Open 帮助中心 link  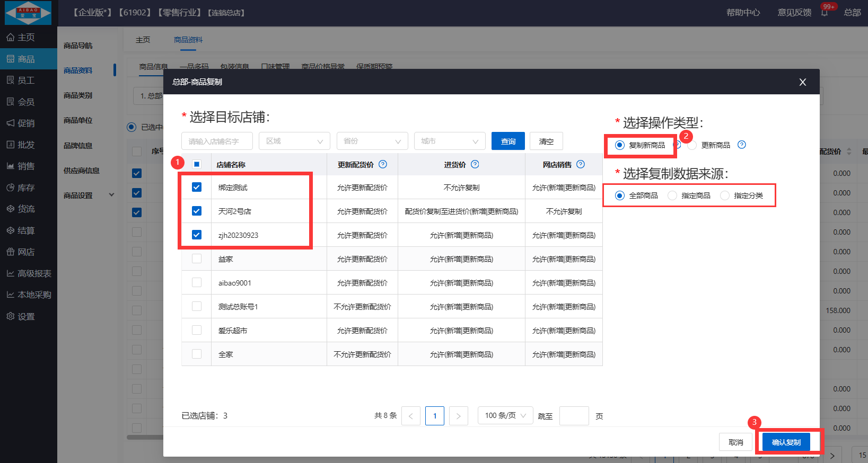[743, 13]
